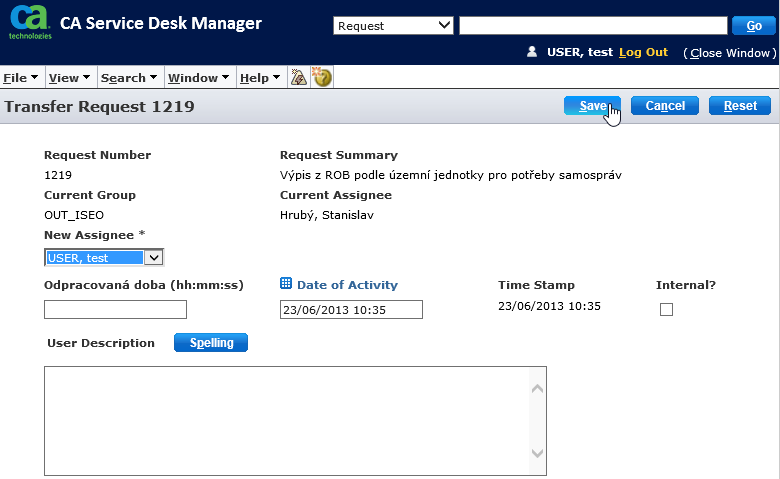Click the Reset button
This screenshot has height=479, width=780.
point(740,105)
